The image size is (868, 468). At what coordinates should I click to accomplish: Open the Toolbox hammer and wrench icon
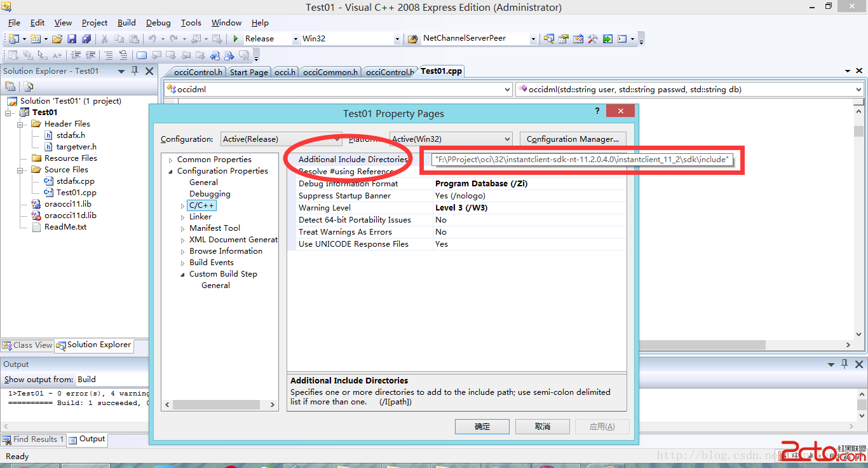pos(593,39)
